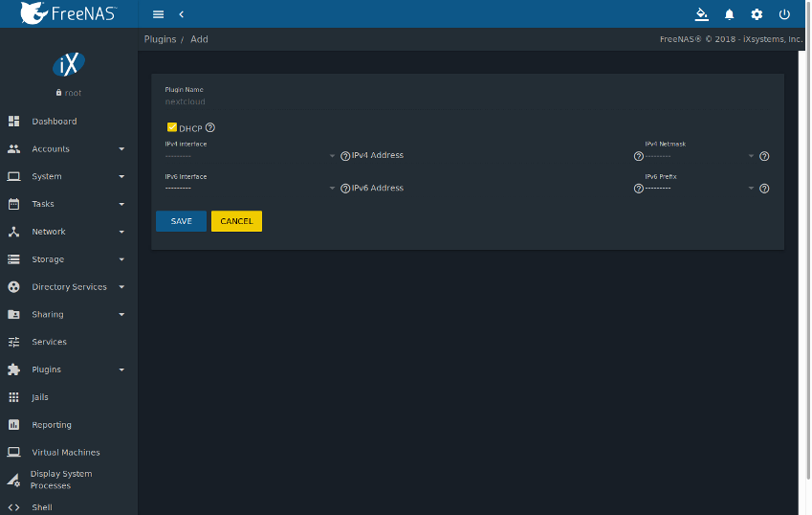Open the settings gear in top bar
Screen dimensions: 812x515
point(757,14)
